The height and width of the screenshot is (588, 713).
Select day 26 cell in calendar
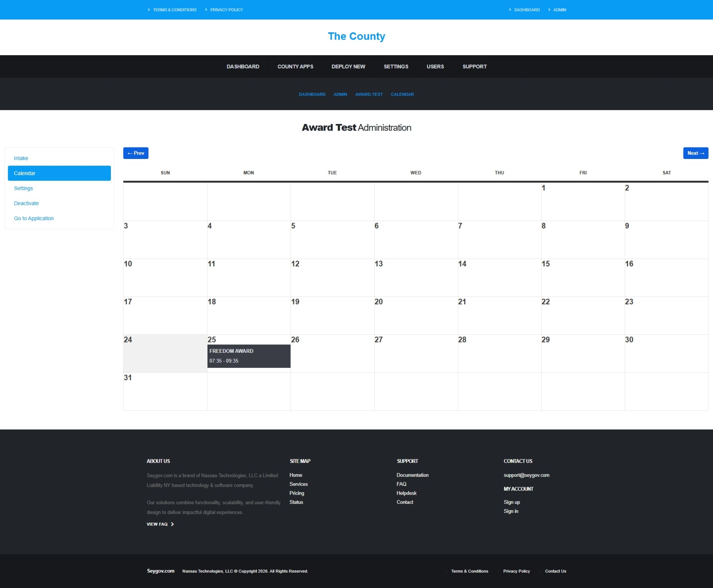click(x=332, y=354)
